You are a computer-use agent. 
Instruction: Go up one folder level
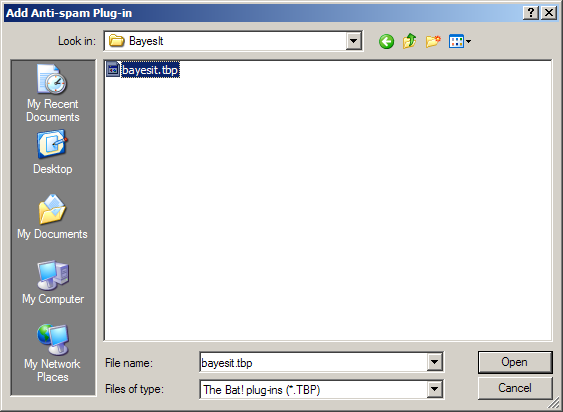pos(410,41)
